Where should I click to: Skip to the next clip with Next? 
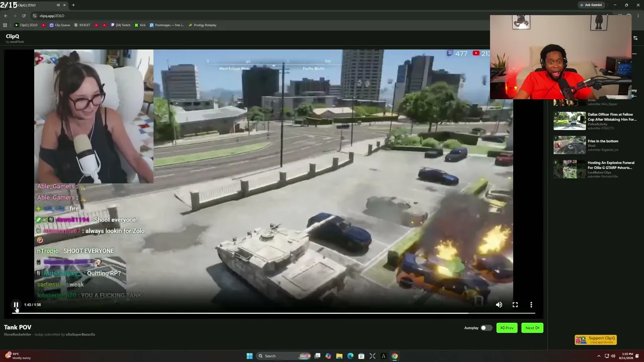tap(532, 328)
